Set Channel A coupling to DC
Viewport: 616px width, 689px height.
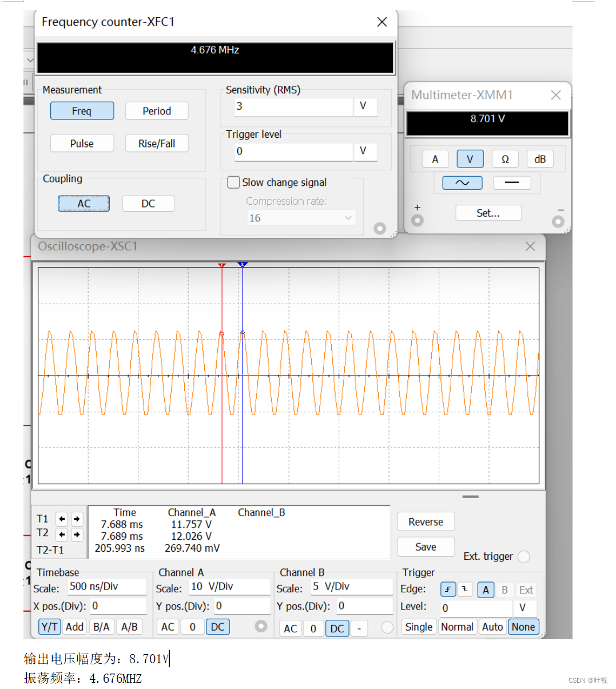(x=218, y=627)
